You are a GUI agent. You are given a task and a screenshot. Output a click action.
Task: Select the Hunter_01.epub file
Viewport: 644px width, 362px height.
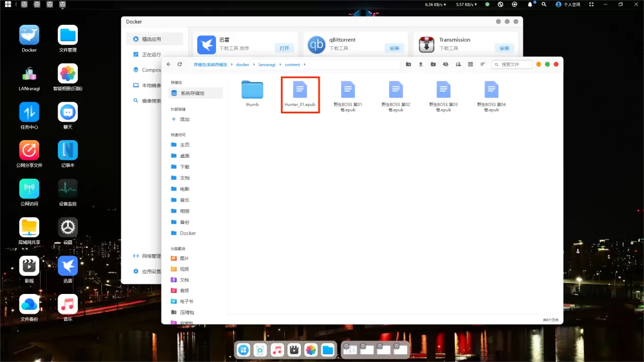300,94
